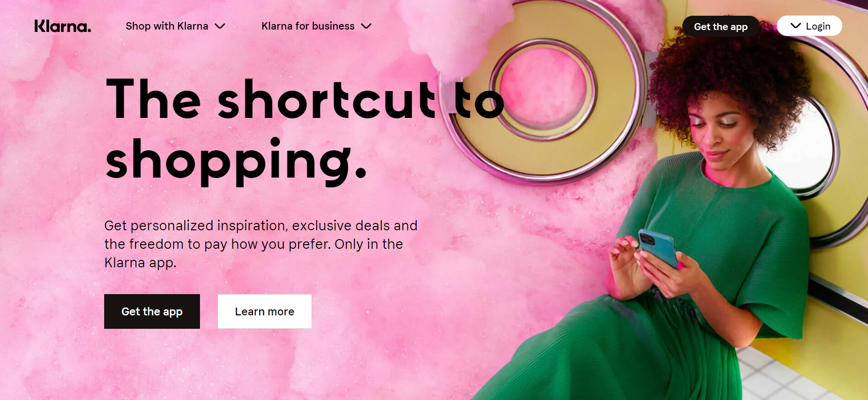868x400 pixels.
Task: Click the black Get the app hero button
Action: click(152, 312)
